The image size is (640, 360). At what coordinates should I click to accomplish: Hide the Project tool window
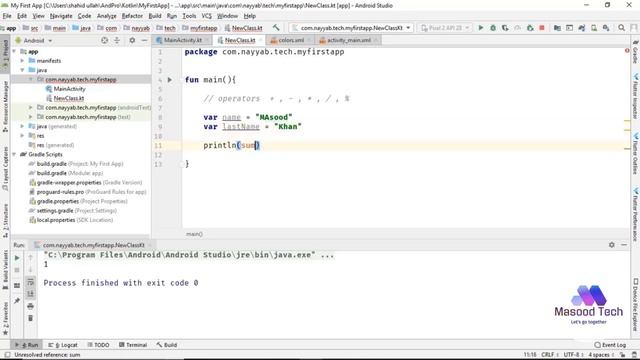coord(144,40)
